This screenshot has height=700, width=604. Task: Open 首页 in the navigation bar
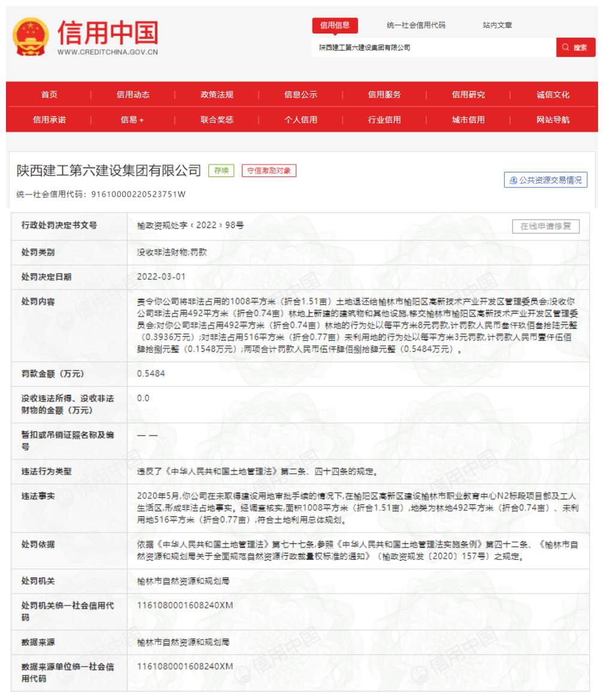[49, 95]
